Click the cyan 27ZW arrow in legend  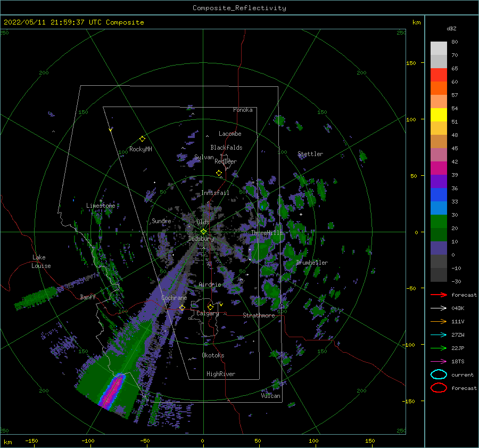439,335
